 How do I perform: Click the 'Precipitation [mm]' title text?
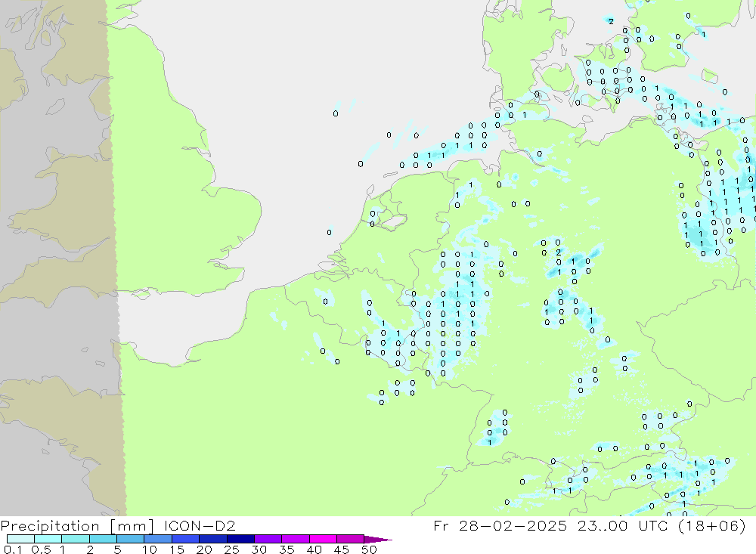[77, 526]
